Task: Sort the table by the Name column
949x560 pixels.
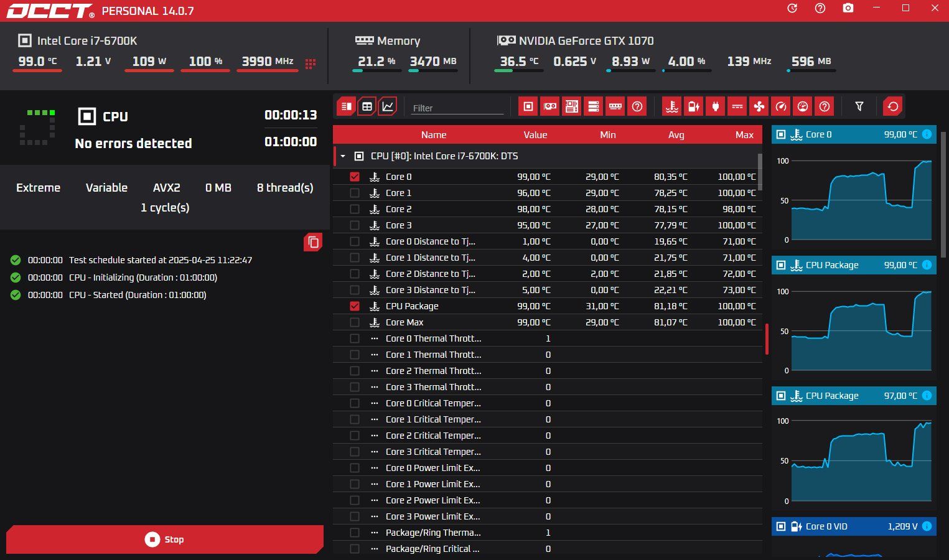Action: point(434,134)
